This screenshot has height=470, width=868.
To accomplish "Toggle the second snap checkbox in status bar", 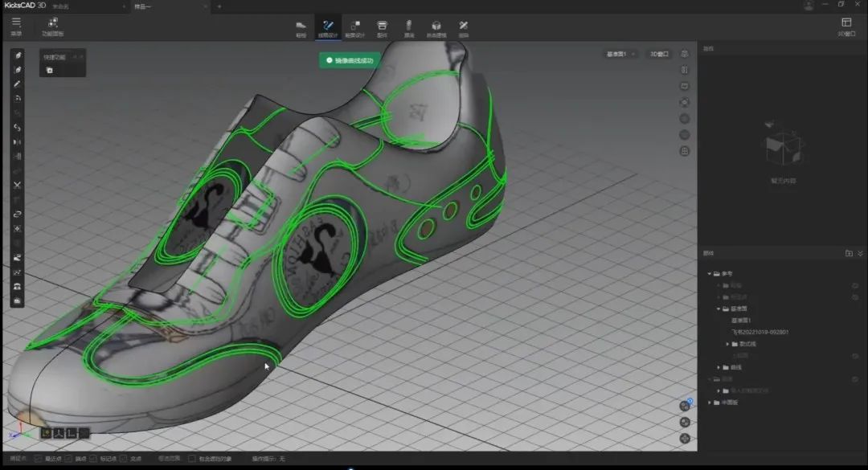I will [x=67, y=459].
